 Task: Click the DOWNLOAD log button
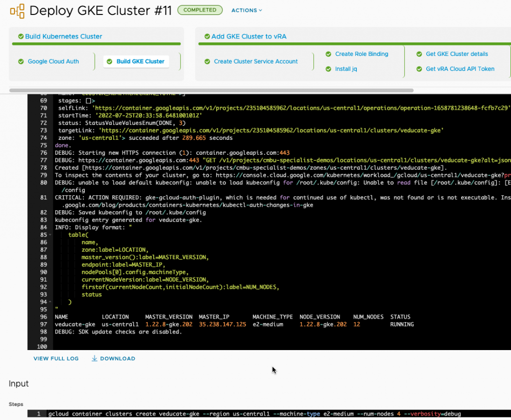(x=113, y=359)
